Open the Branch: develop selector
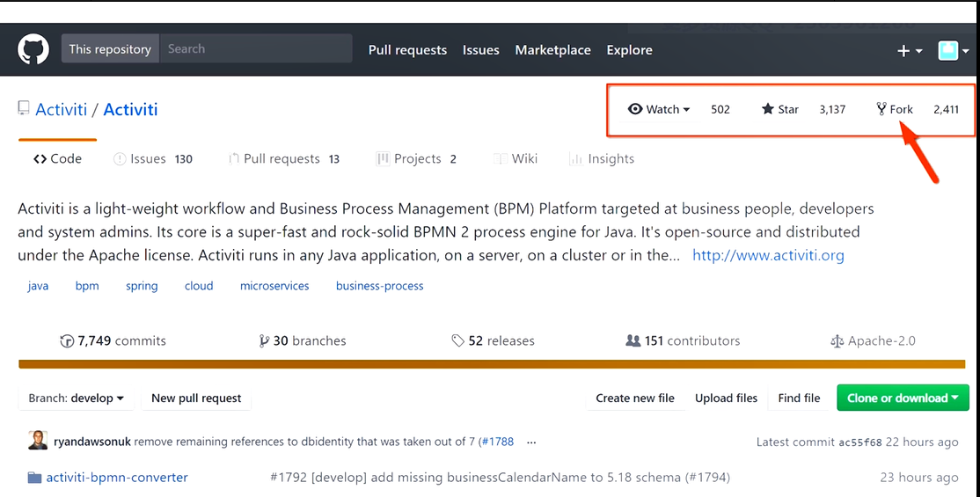The width and height of the screenshot is (980, 497). pyautogui.click(x=76, y=398)
